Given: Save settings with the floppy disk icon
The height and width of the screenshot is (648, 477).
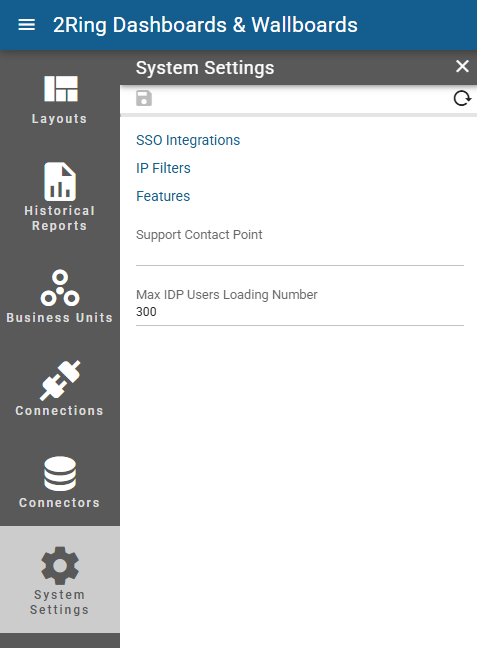Looking at the screenshot, I should (144, 98).
